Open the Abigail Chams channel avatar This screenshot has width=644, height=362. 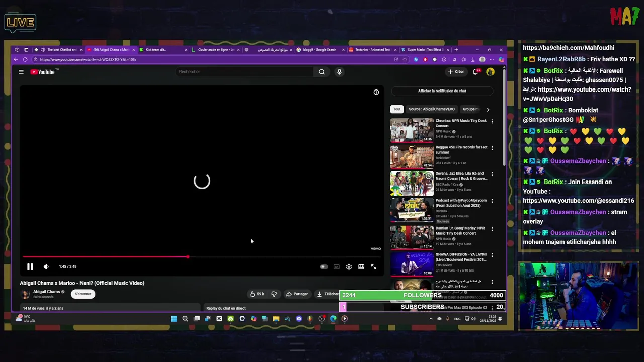point(25,294)
